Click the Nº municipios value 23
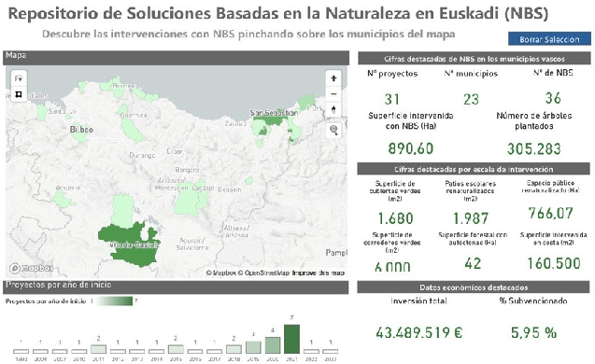 click(471, 99)
